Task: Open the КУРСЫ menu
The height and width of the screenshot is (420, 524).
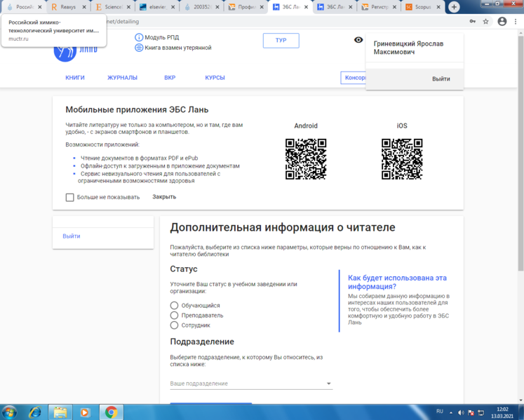Action: coord(215,78)
